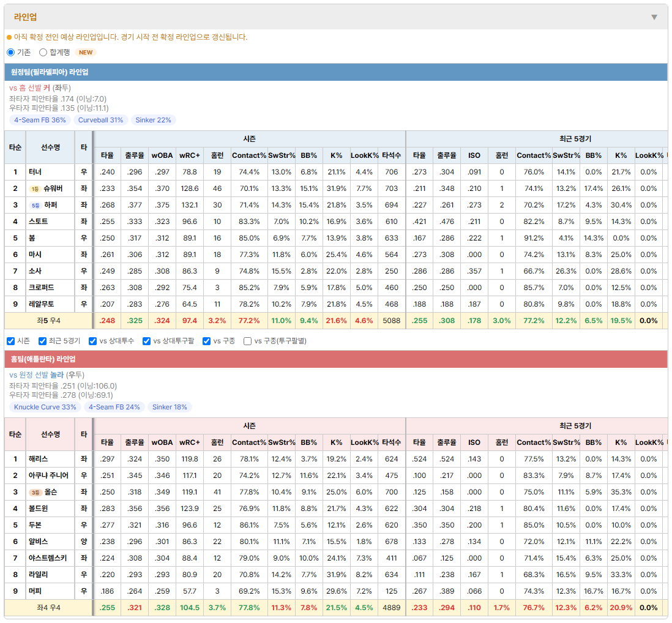This screenshot has width=672, height=623.
Task: Open away starter 놀라 pitcher link
Action: [x=56, y=375]
